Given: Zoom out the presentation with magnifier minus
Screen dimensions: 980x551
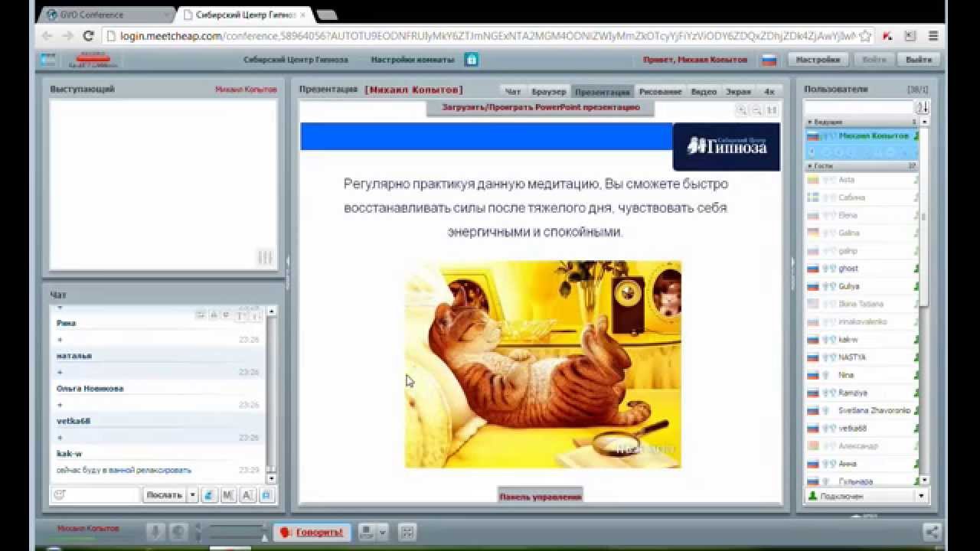Looking at the screenshot, I should click(x=756, y=110).
